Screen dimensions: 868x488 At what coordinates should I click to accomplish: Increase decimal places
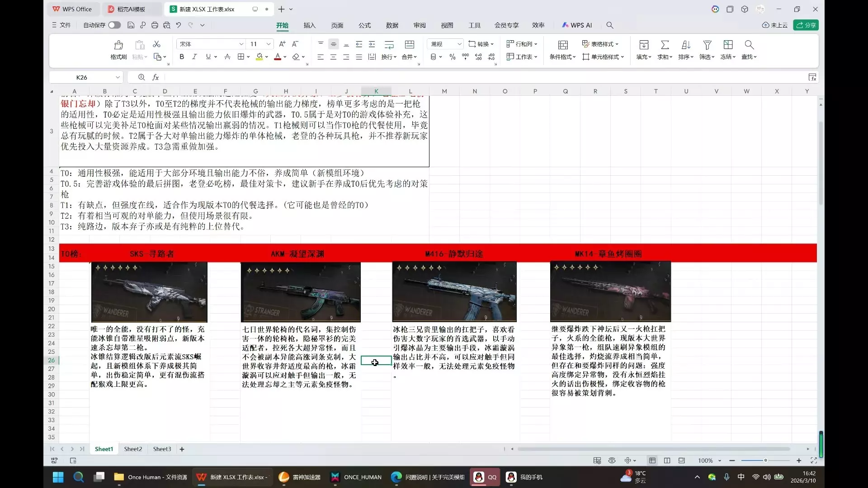tap(478, 56)
